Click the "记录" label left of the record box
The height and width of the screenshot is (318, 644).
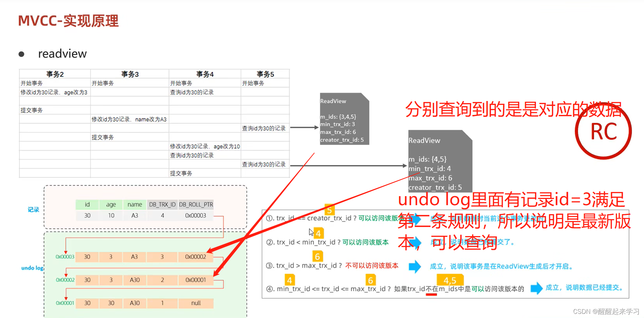coord(33,210)
